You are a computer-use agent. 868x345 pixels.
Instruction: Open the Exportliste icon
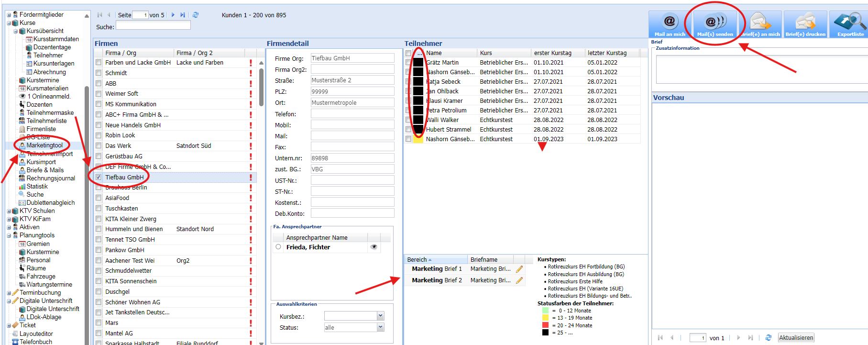pyautogui.click(x=850, y=24)
